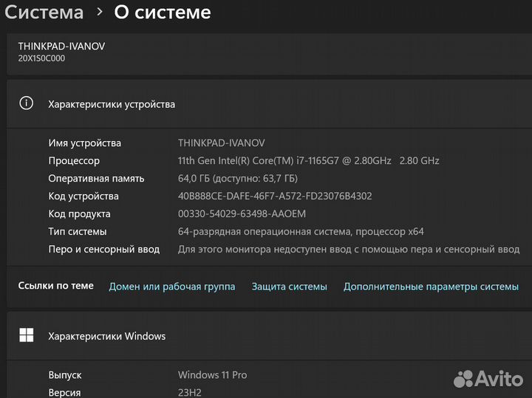The height and width of the screenshot is (398, 532).
Task: Select the processor value i7-1165G7
Action: [308, 161]
